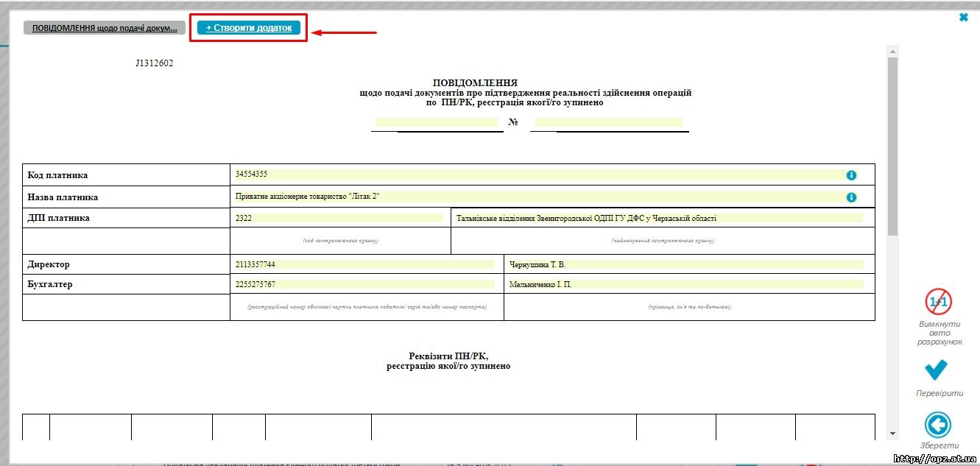Click the Директор row label

click(49, 264)
